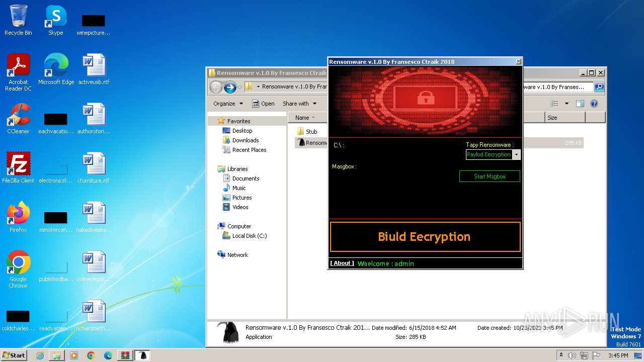Open the onlineregist rtf document

[94, 266]
